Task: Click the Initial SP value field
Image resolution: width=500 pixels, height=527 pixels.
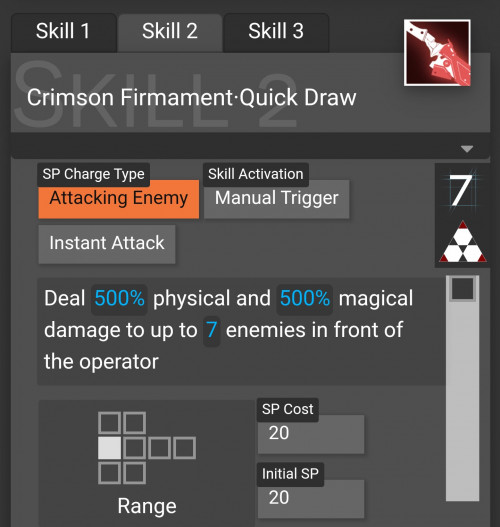Action: point(311,499)
